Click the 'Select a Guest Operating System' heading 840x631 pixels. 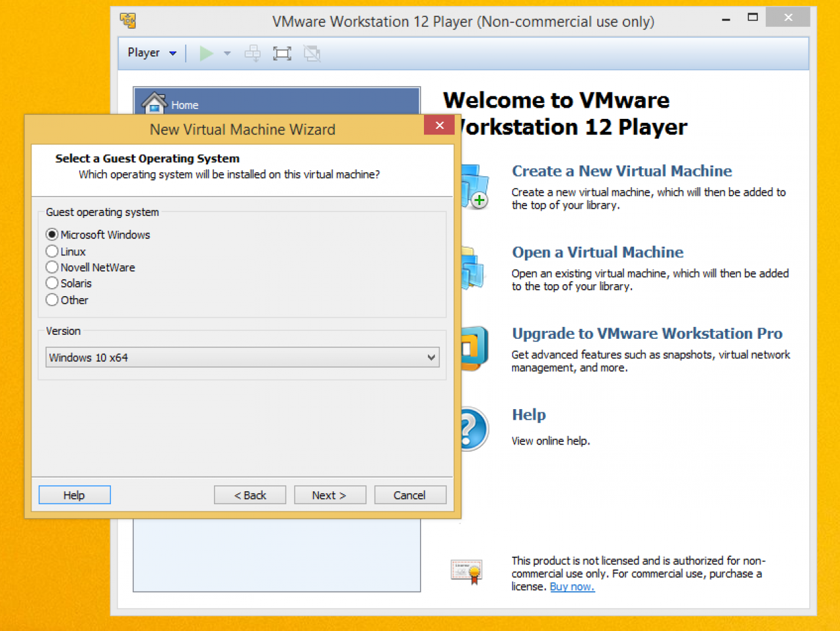[147, 158]
